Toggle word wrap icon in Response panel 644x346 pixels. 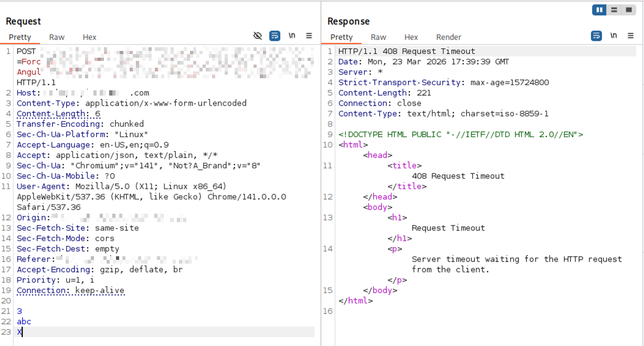pyautogui.click(x=596, y=36)
